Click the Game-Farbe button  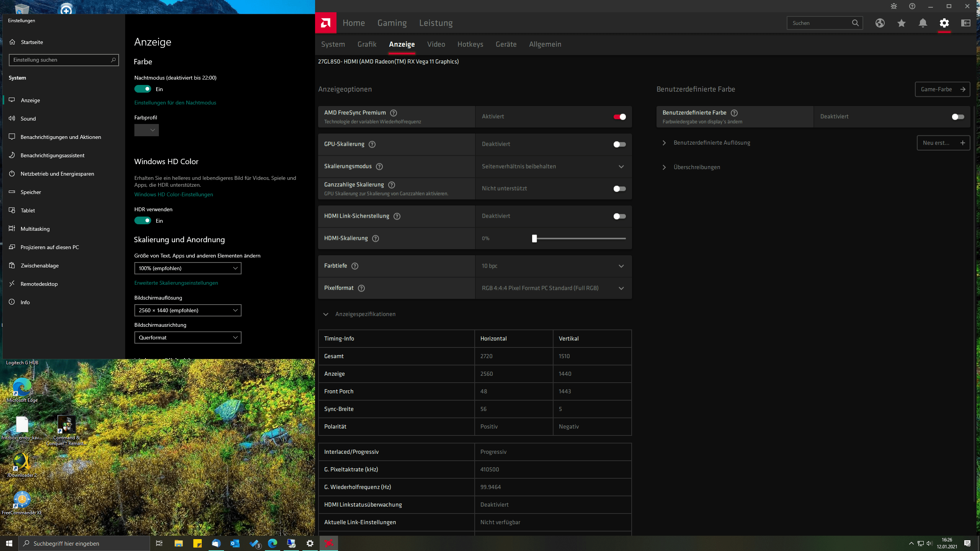[x=942, y=89]
